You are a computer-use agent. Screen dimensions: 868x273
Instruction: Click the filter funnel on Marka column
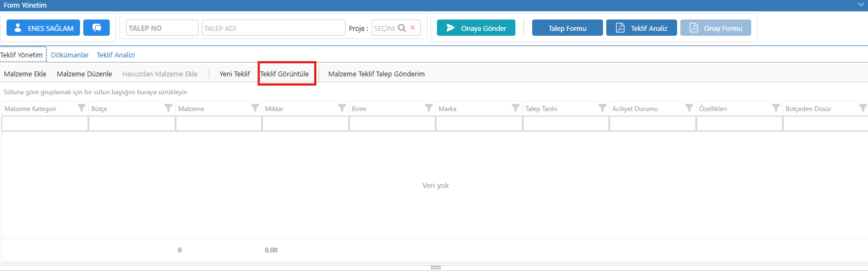(x=515, y=108)
